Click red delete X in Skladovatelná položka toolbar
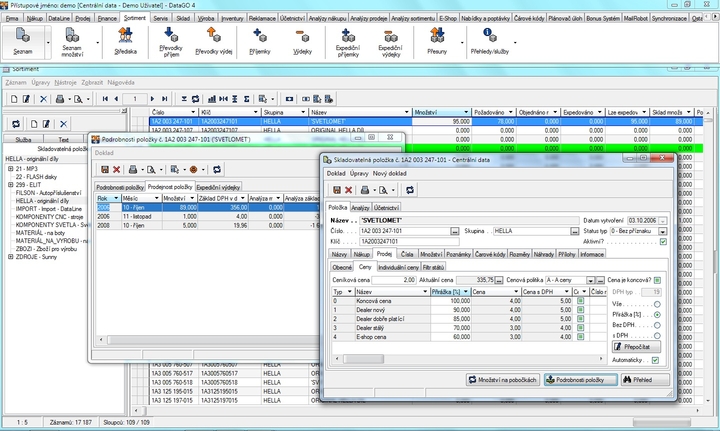 pos(349,190)
